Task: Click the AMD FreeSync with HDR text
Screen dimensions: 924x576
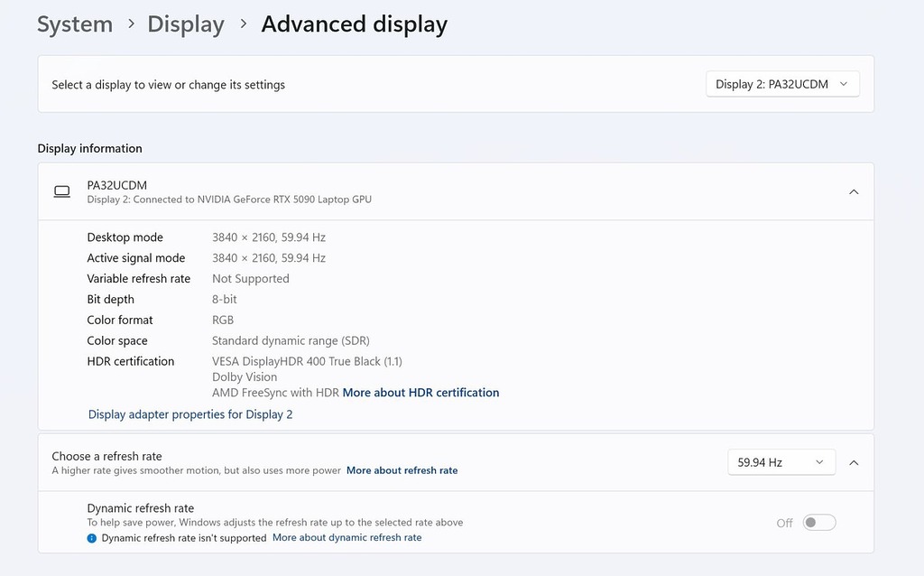Action: [276, 393]
